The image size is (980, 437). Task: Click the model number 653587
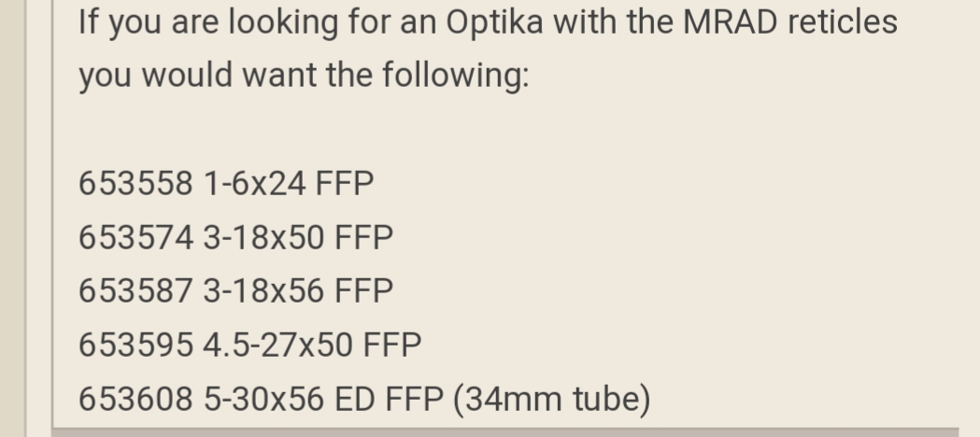(x=135, y=291)
